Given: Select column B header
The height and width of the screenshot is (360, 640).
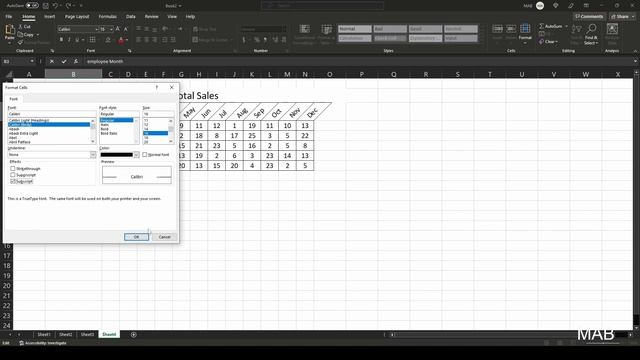Looking at the screenshot, I should tap(73, 74).
